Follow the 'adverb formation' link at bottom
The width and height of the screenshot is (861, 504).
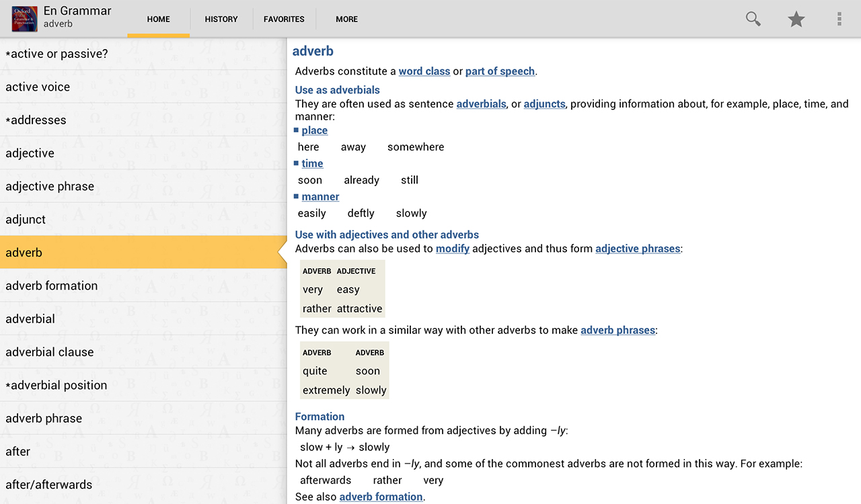[381, 497]
